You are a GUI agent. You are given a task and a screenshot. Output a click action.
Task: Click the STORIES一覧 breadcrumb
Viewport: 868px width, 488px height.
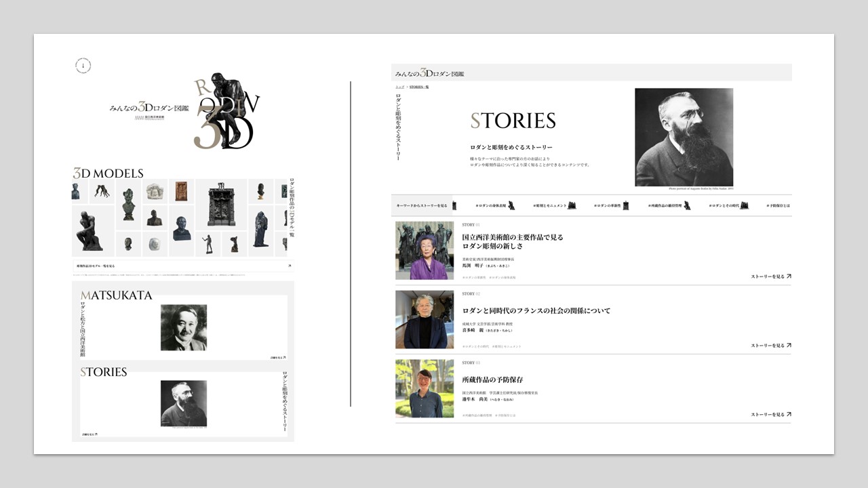tap(419, 87)
